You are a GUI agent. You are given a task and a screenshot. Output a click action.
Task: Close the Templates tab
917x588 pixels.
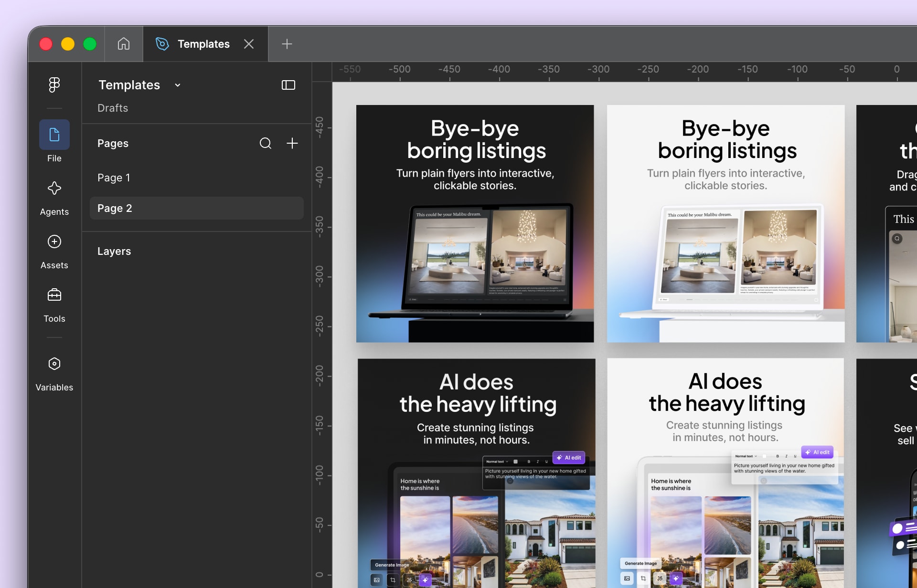[x=249, y=44]
